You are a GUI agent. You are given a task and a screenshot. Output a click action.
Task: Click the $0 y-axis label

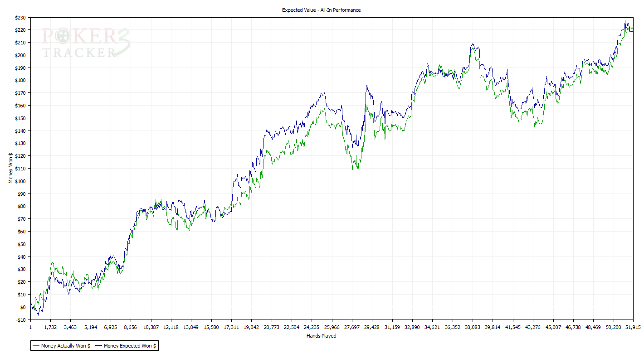[23, 307]
